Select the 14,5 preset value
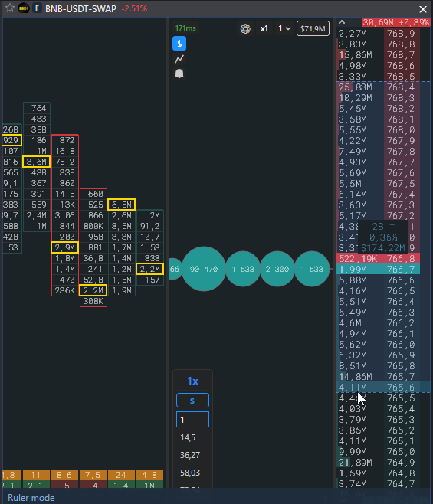The height and width of the screenshot is (504, 433). [x=188, y=437]
